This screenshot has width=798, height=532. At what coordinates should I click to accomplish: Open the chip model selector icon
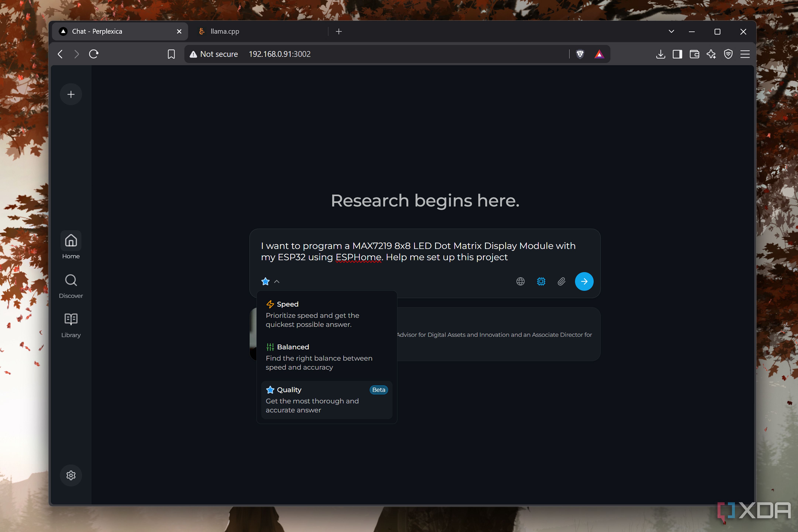(541, 282)
